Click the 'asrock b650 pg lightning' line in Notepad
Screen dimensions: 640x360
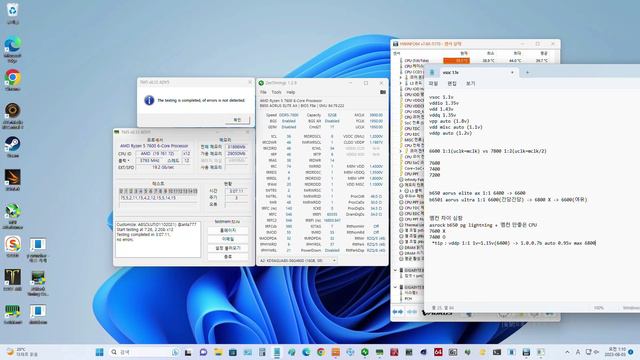point(483,225)
